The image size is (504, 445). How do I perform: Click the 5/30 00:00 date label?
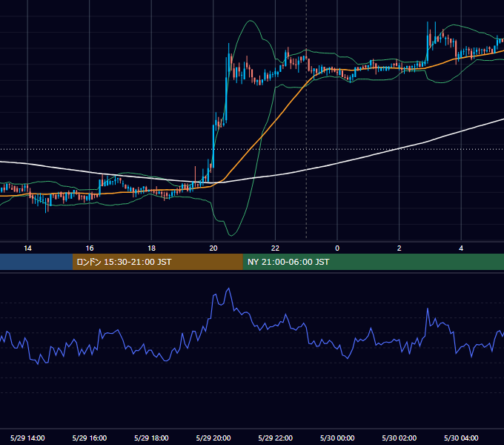(337, 438)
